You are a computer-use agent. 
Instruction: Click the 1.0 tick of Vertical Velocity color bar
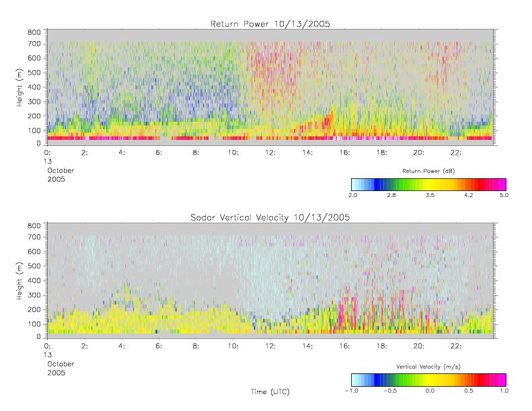pyautogui.click(x=504, y=391)
